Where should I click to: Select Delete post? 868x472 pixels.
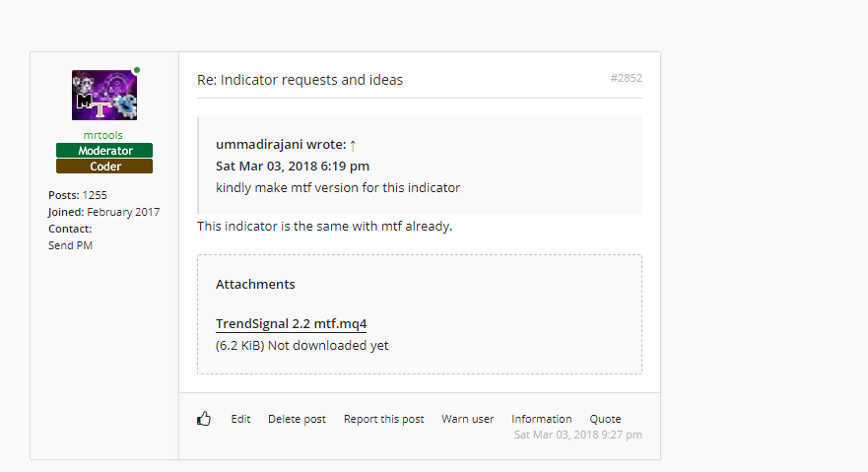(x=297, y=419)
